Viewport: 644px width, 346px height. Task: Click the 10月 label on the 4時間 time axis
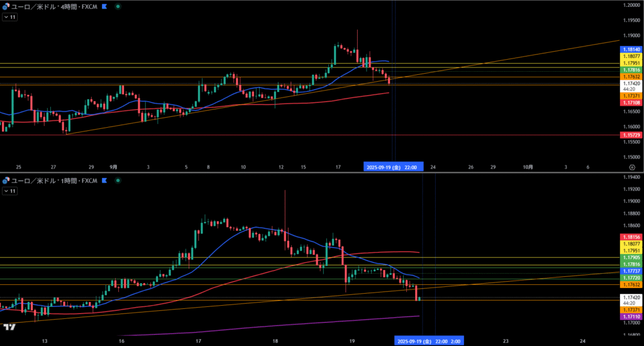(x=528, y=167)
